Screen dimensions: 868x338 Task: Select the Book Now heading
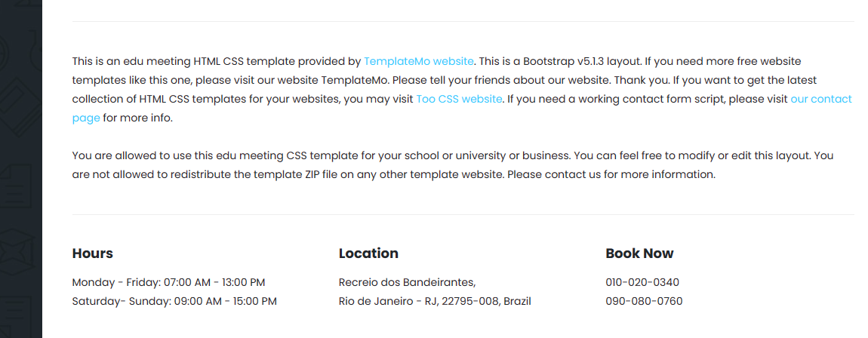tap(639, 253)
